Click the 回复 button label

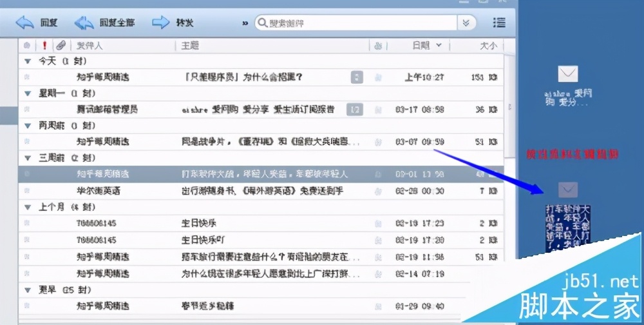click(49, 23)
